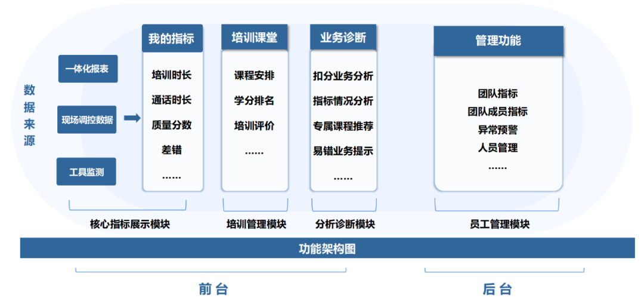The image size is (644, 298).
Task: Click the 一体化报表 data source box
Action: pos(88,69)
